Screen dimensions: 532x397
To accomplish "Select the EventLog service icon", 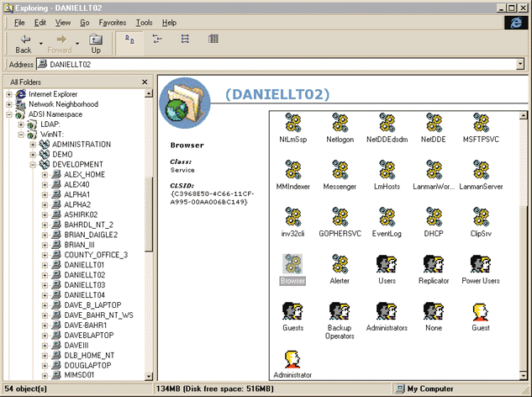I will click(x=387, y=217).
